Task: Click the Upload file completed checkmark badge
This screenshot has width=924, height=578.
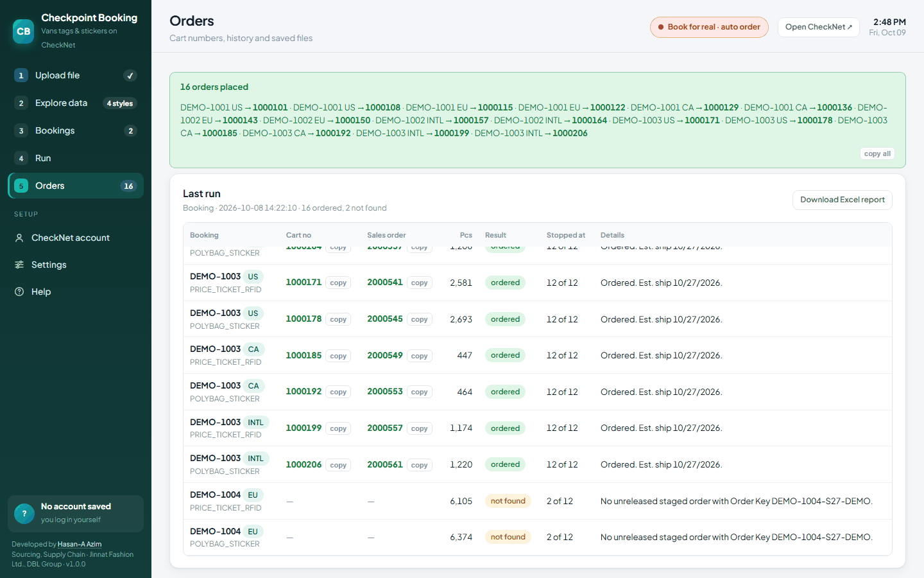Action: pyautogui.click(x=130, y=76)
